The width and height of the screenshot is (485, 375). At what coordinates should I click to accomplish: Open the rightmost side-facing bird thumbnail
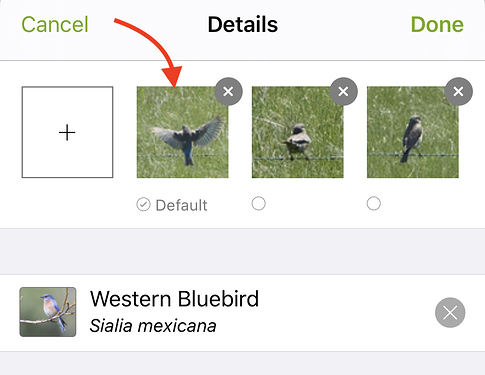[413, 132]
